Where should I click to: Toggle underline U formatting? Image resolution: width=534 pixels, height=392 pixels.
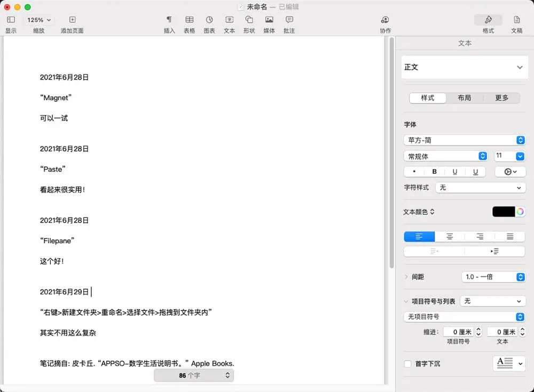pos(454,172)
